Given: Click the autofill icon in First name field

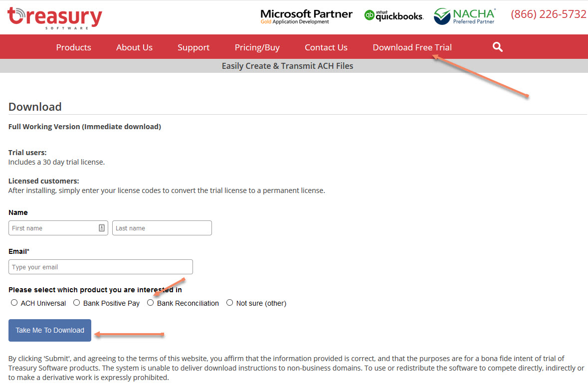Looking at the screenshot, I should pyautogui.click(x=102, y=228).
